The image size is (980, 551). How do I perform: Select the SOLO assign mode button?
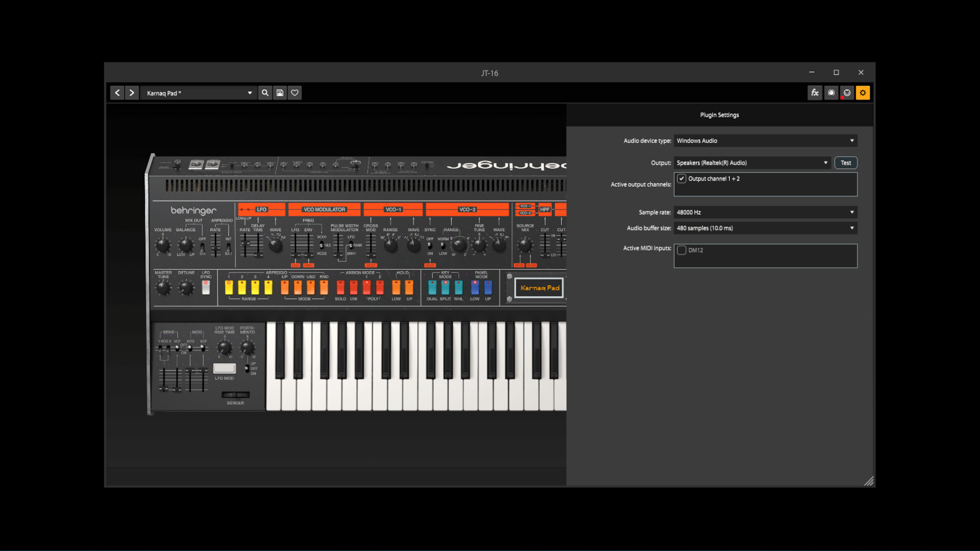point(340,287)
